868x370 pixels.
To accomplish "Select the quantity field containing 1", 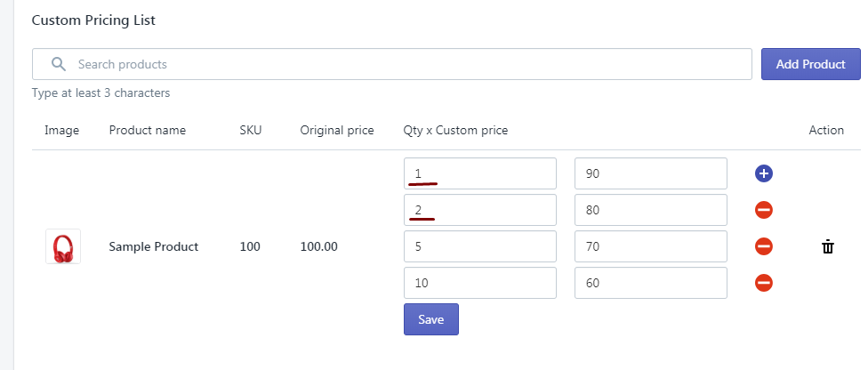I will 480,174.
